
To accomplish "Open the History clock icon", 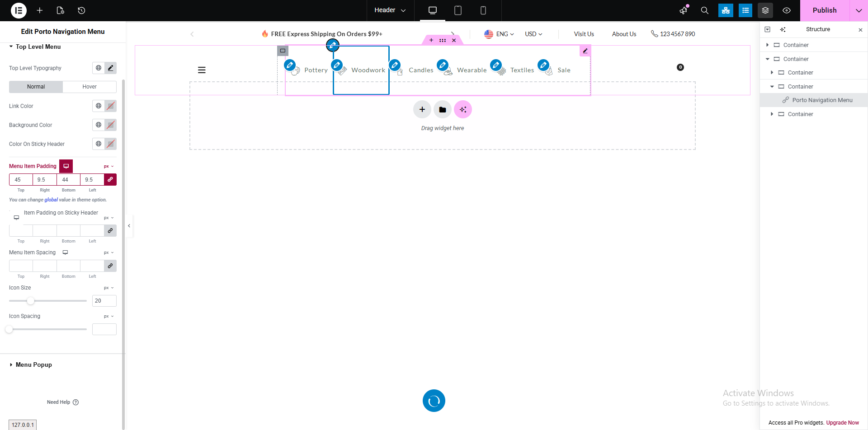I will click(81, 10).
